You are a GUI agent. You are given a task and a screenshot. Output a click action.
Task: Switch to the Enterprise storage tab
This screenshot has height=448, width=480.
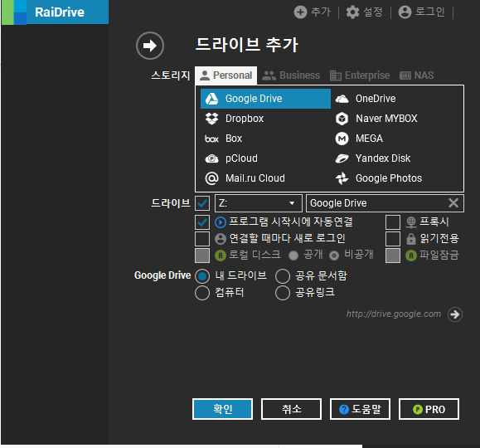coord(360,75)
